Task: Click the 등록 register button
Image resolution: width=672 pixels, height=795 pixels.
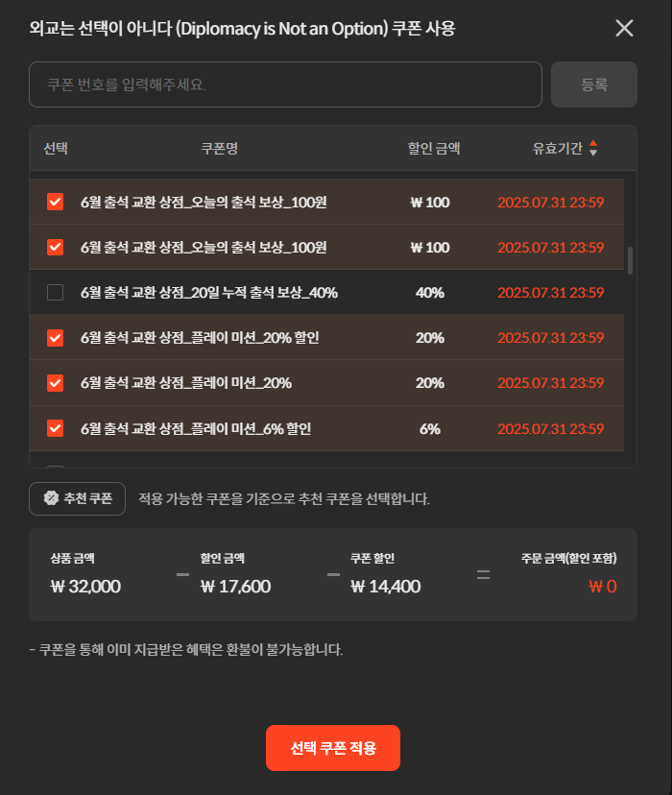Action: pyautogui.click(x=594, y=84)
